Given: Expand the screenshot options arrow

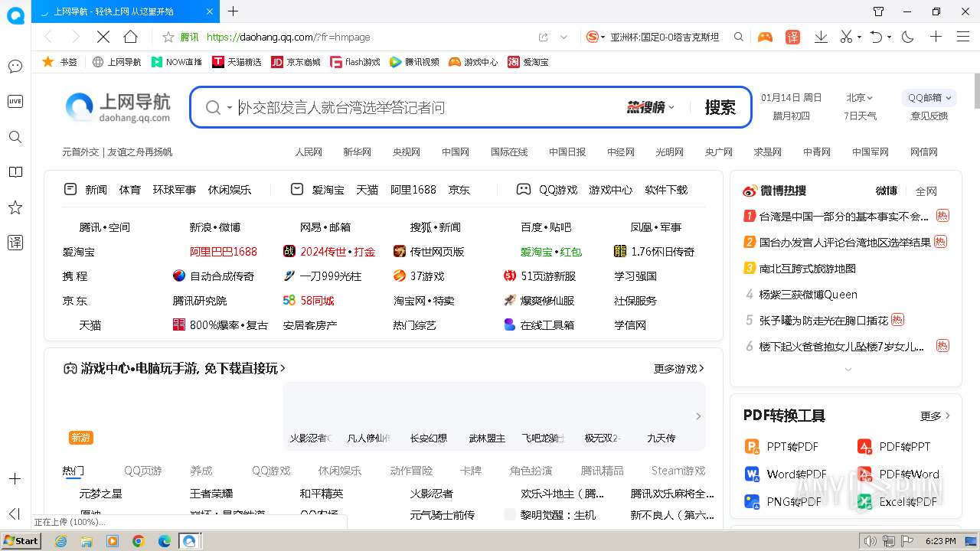Looking at the screenshot, I should (859, 37).
